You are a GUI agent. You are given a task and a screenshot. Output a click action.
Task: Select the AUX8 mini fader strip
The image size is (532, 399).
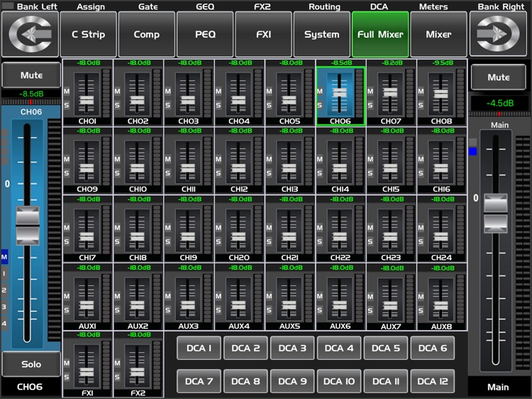pos(441,297)
